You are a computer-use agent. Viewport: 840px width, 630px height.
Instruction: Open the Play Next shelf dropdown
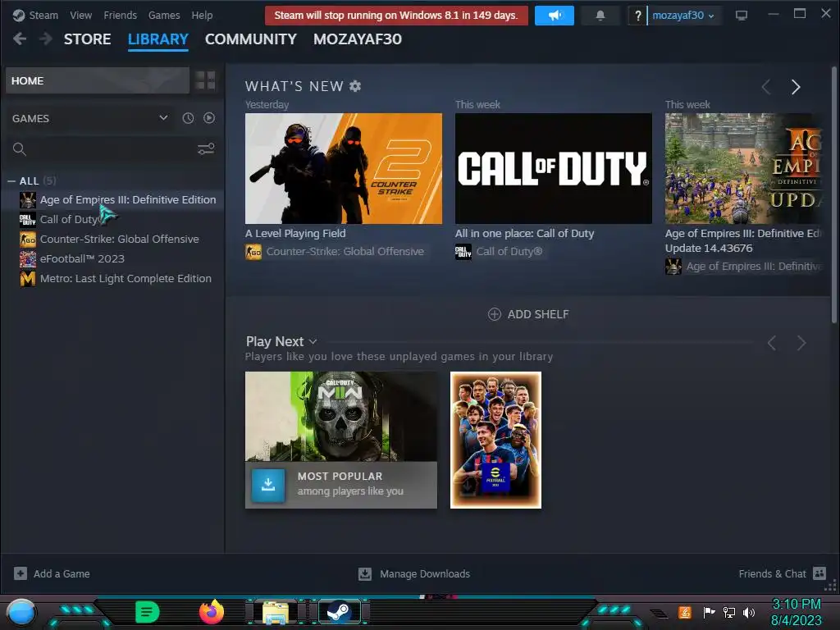(313, 341)
